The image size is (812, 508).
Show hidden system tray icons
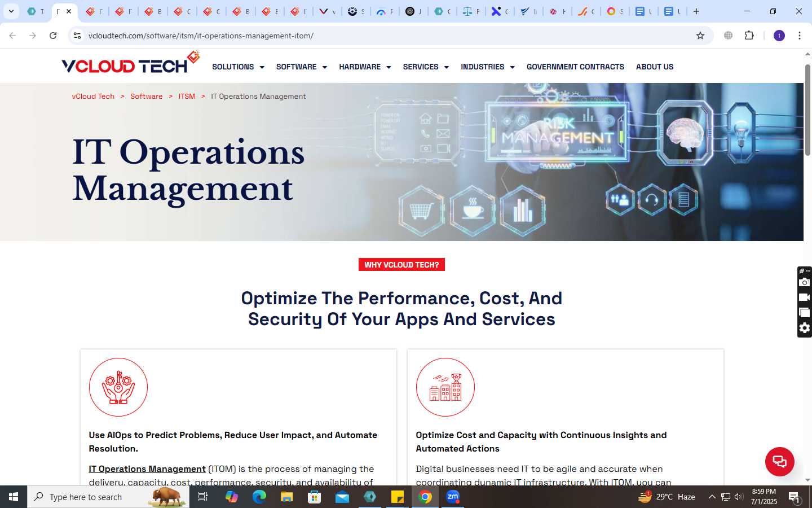coord(712,497)
